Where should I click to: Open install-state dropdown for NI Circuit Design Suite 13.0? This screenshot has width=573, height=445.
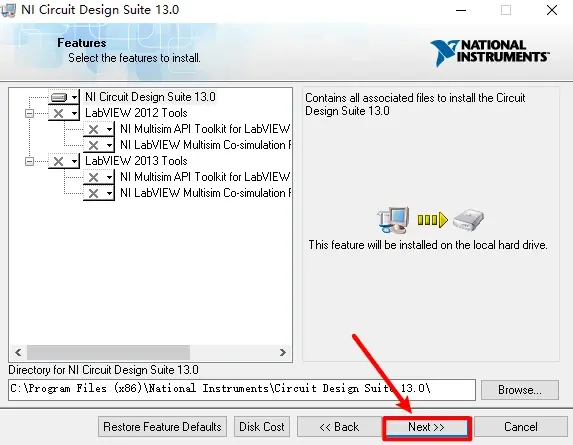click(64, 97)
